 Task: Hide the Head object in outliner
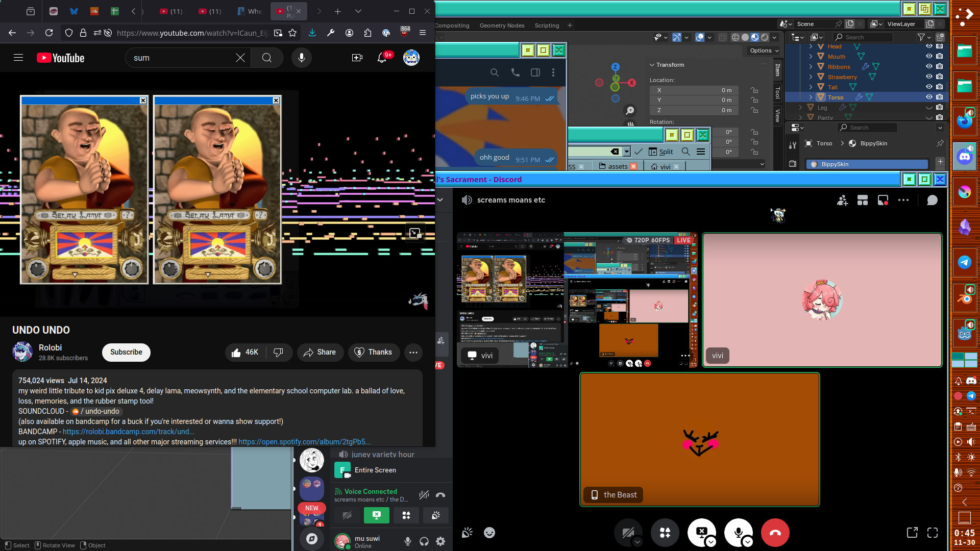[929, 46]
